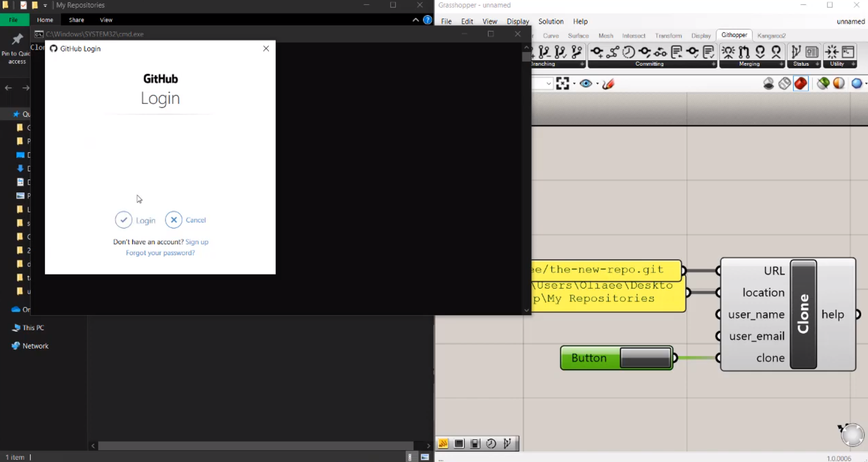
Task: Expand the Utility panel plus button
Action: click(x=853, y=64)
